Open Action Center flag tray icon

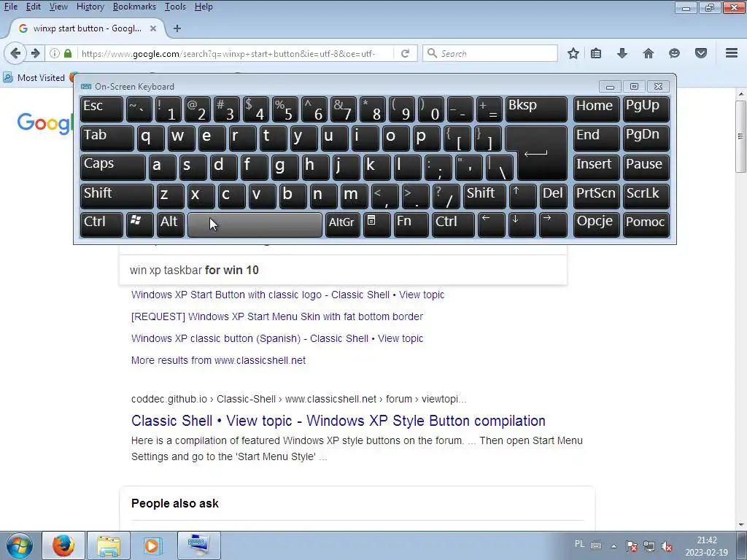[x=631, y=546]
